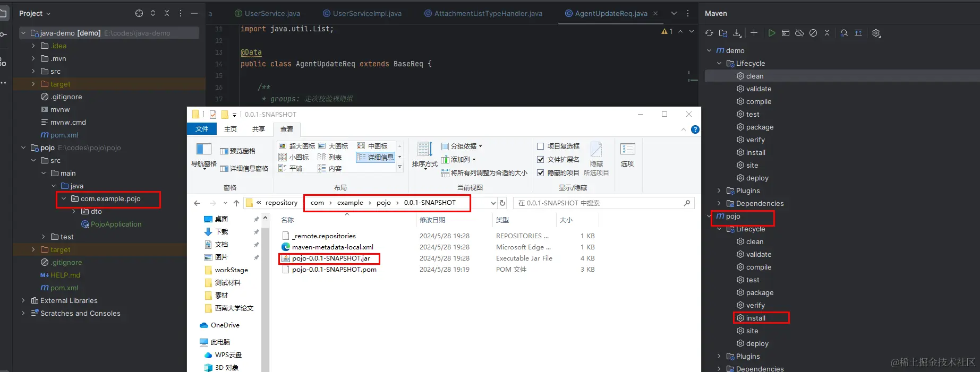Screen dimensions: 980x372
Task: Toggle skip tests mode icon in Maven
Action: coord(813,33)
